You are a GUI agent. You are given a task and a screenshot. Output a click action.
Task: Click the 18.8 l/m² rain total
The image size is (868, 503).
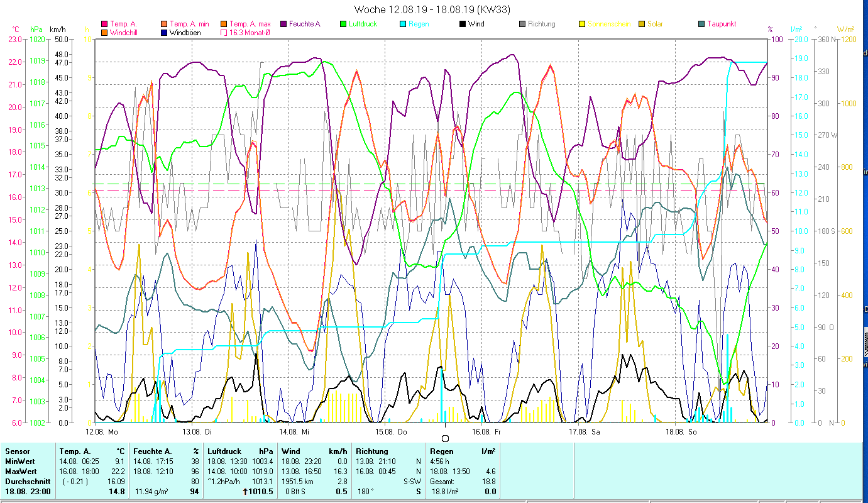[445, 492]
